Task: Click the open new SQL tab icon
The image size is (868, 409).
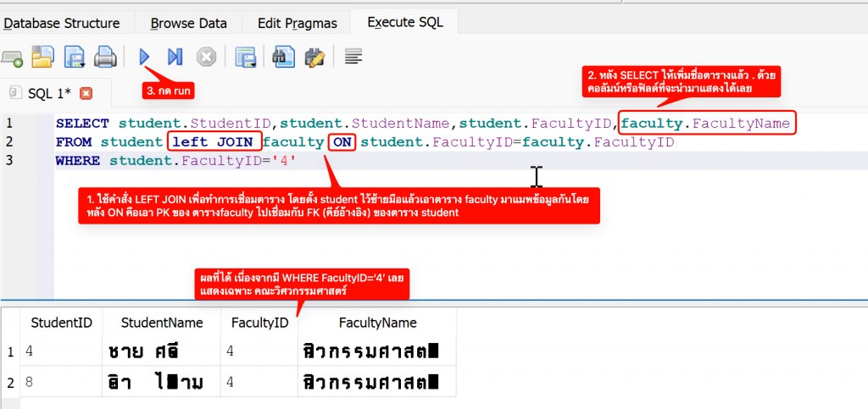Action: pos(12,58)
